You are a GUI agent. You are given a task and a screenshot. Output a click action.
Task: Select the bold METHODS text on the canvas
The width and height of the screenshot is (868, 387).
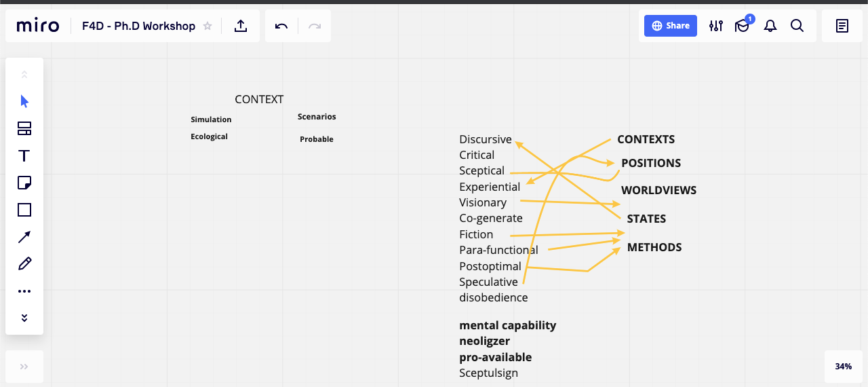coord(654,247)
